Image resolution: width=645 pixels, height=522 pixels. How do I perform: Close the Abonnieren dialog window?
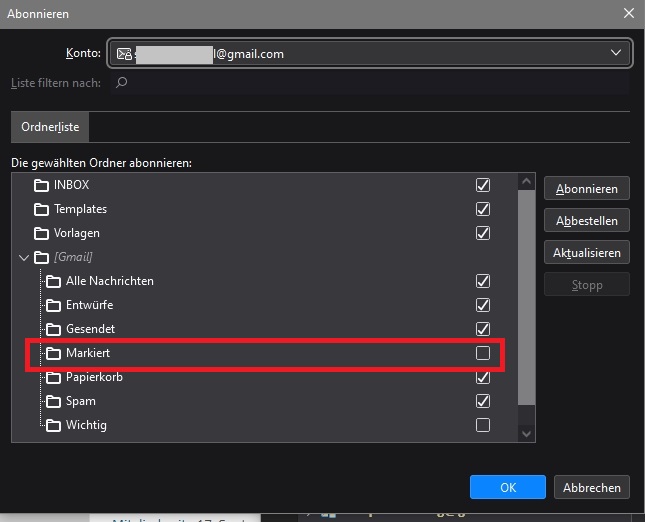(629, 13)
